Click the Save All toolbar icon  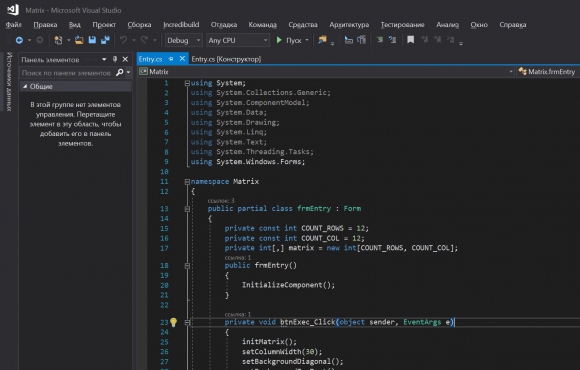(x=105, y=40)
